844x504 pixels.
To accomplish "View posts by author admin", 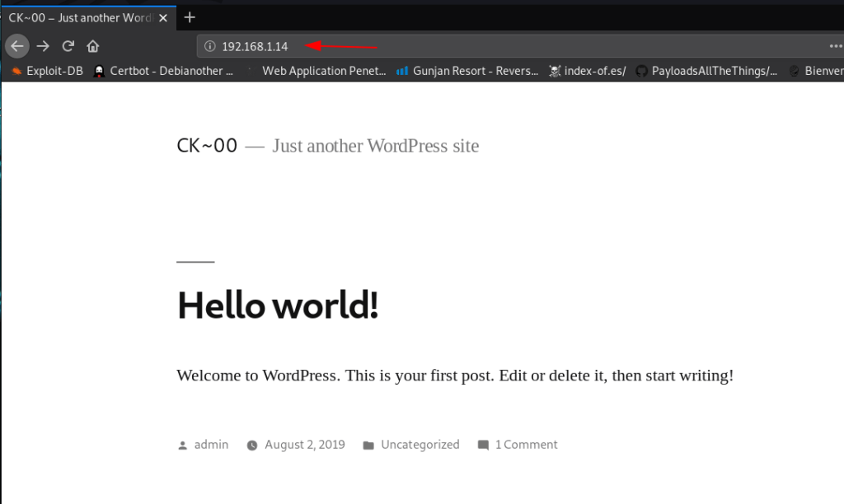I will point(211,445).
